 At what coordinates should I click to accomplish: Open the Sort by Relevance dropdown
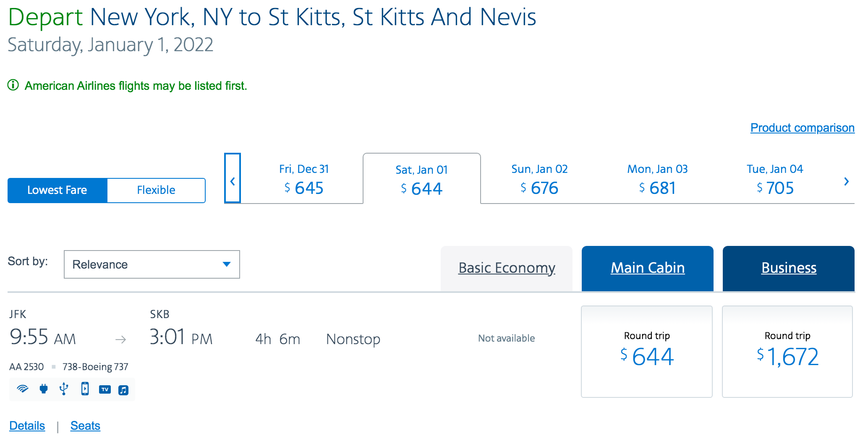(x=152, y=264)
